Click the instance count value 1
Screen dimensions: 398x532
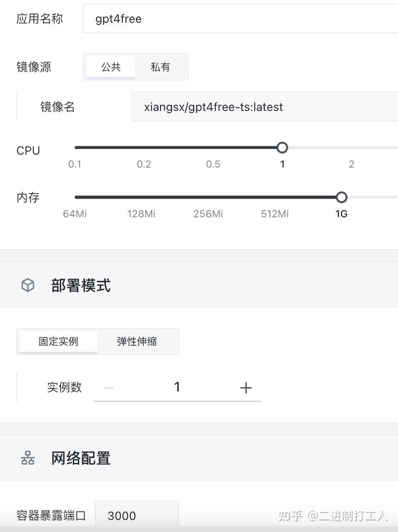[x=177, y=387]
